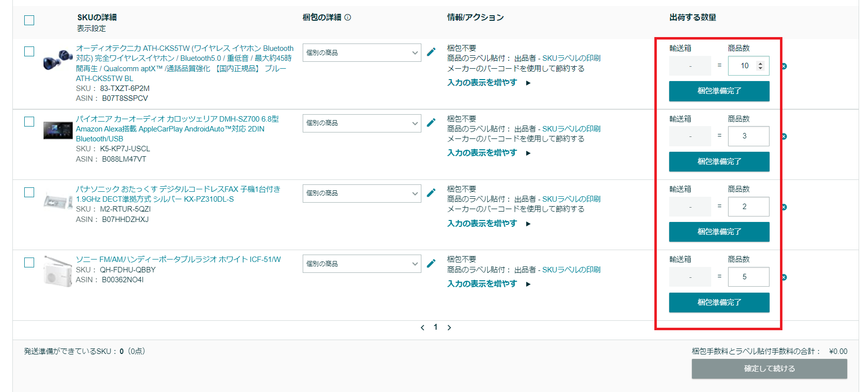Click the 輸送箱 field in KX-PZ310DL-S row
868x392 pixels.
point(690,207)
